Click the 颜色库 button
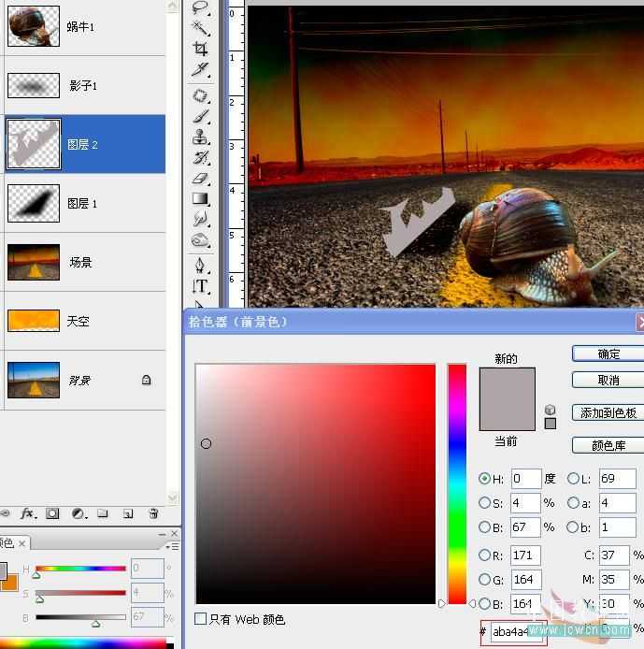 [608, 445]
